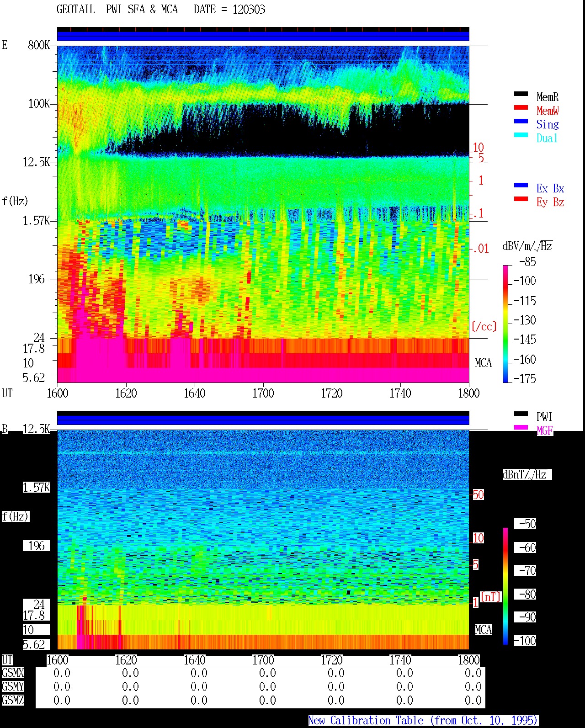This screenshot has height=728, width=585.
Task: Click the 1.57K label on the E panel
Action: tap(36, 220)
